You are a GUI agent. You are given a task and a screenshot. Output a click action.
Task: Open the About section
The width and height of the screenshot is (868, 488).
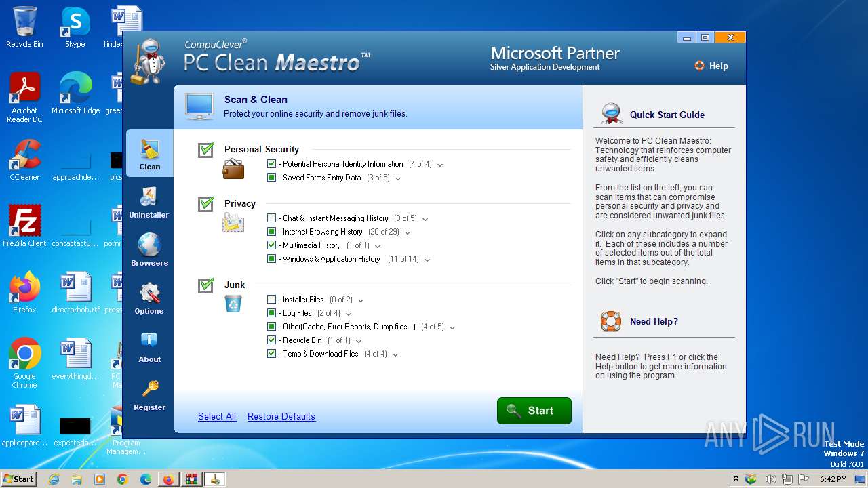(x=149, y=347)
